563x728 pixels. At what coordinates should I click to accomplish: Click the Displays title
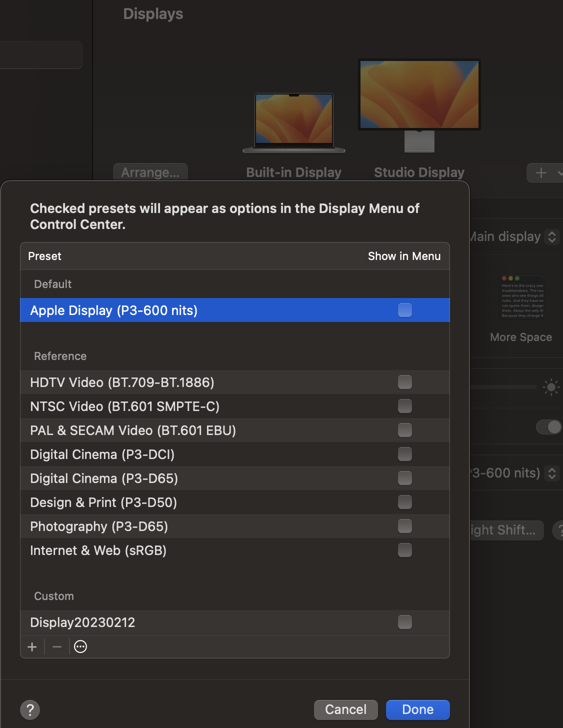[153, 14]
